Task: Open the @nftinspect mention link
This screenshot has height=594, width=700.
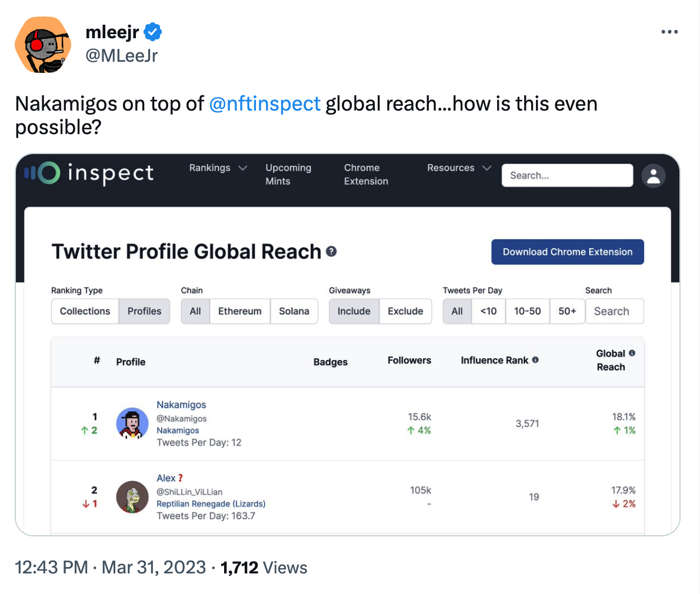Action: click(x=265, y=104)
